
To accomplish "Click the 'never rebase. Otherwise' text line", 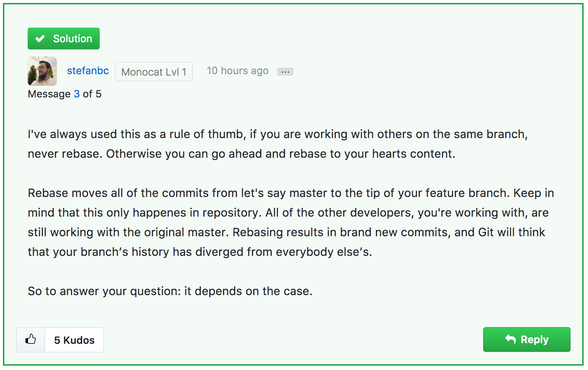I will [x=241, y=154].
